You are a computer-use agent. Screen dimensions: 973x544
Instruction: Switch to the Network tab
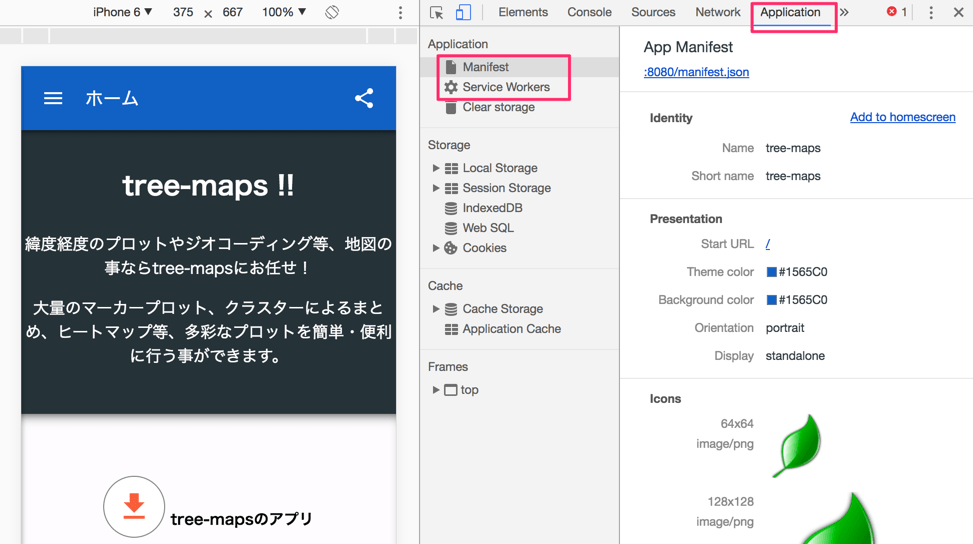[718, 12]
